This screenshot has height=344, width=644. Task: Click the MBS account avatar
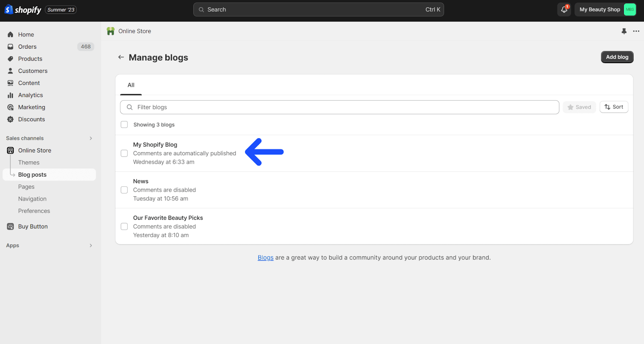(630, 10)
